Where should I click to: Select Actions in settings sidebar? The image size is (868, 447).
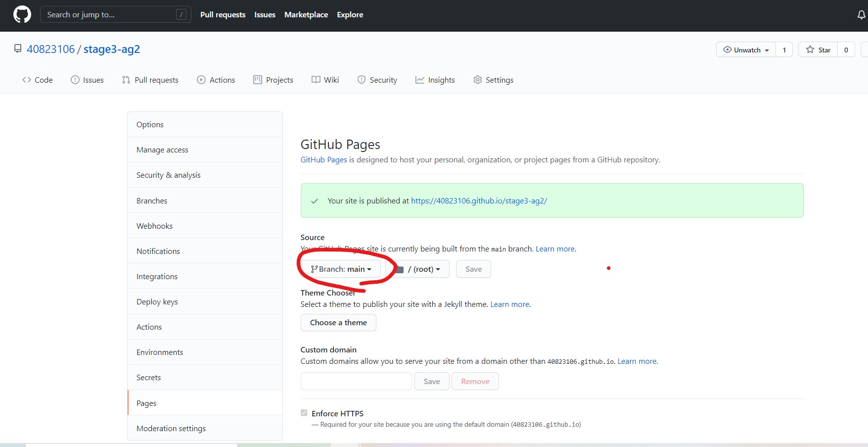pos(205,327)
